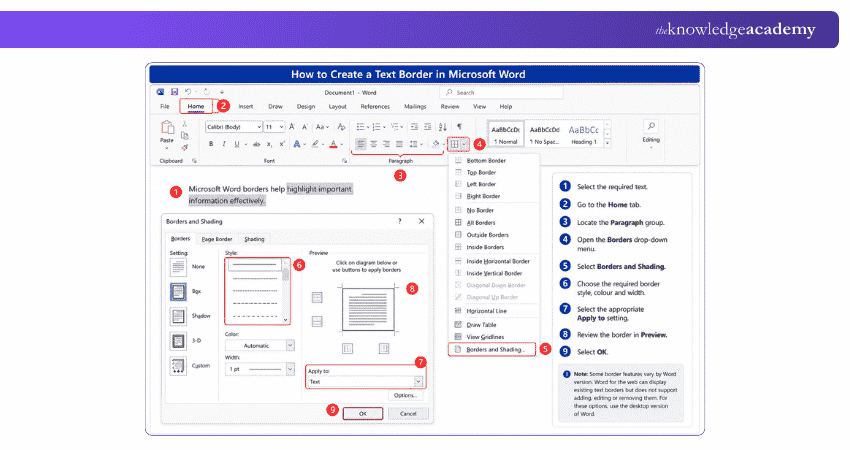Image resolution: width=850 pixels, height=450 pixels.
Task: Click the Increase Indent icon
Action: 427,127
